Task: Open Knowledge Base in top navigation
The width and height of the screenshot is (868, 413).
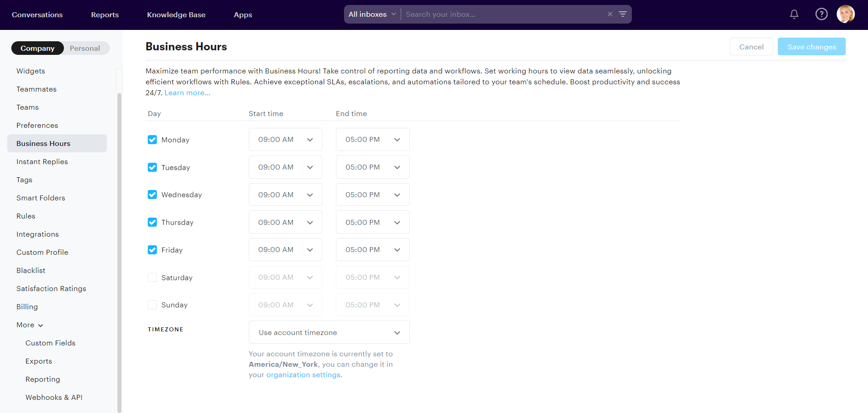Action: point(176,15)
